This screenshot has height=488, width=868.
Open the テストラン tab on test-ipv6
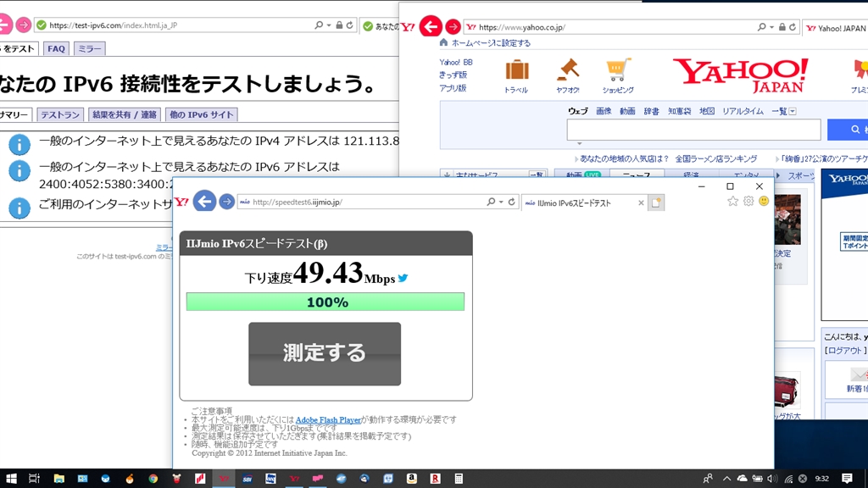pos(60,114)
